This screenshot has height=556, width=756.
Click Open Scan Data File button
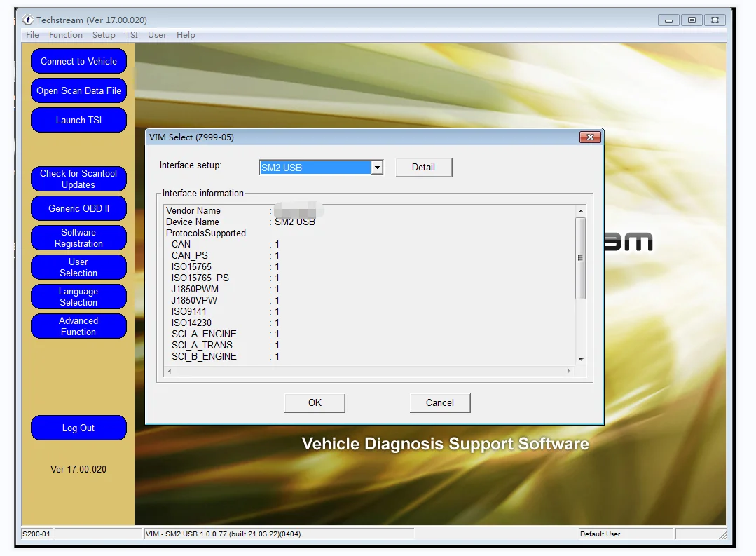pyautogui.click(x=78, y=90)
